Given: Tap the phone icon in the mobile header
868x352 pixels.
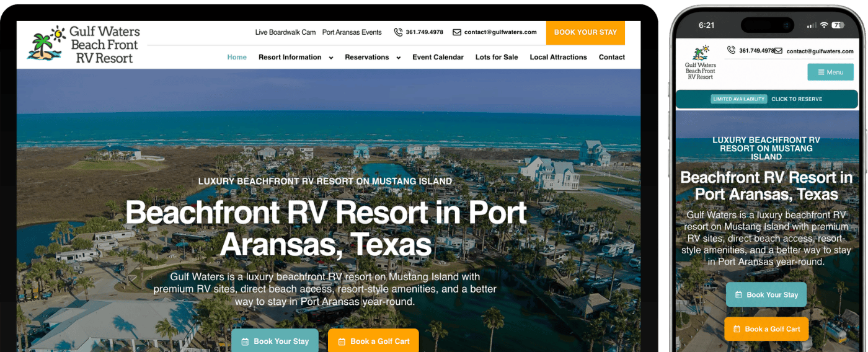Looking at the screenshot, I should coord(732,50).
